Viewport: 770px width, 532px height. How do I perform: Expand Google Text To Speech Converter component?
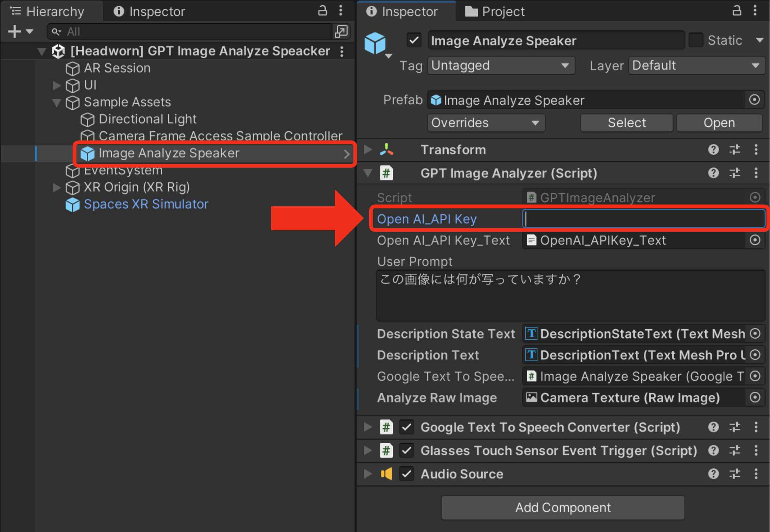coord(368,427)
